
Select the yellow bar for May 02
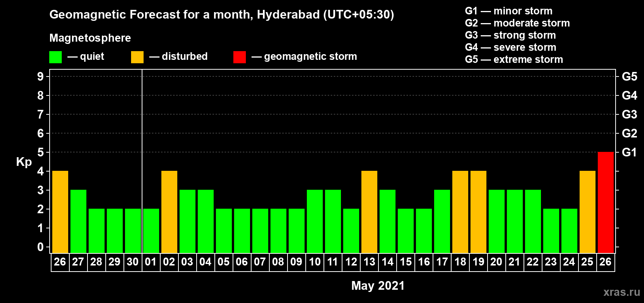169,212
